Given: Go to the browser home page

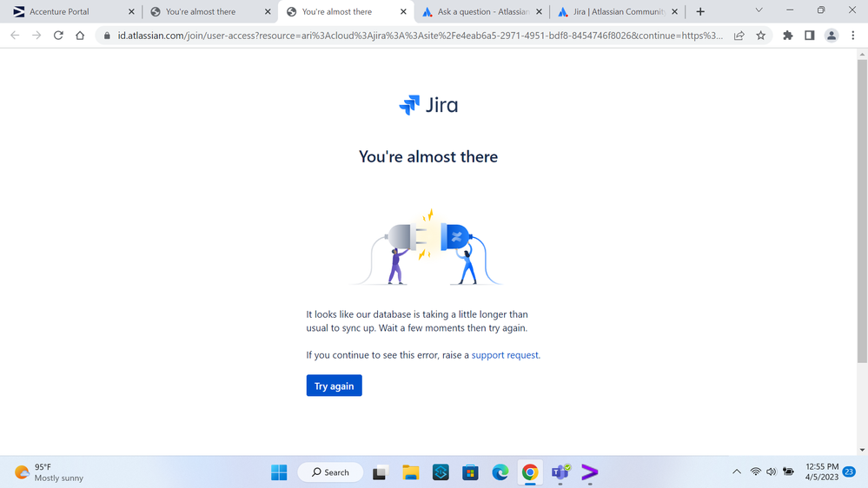Looking at the screenshot, I should coord(80,36).
